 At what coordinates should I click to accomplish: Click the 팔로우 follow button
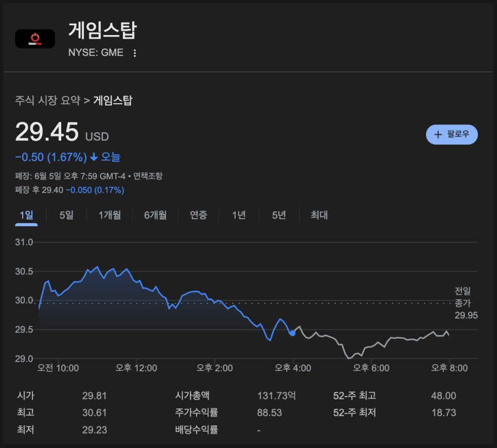(452, 134)
